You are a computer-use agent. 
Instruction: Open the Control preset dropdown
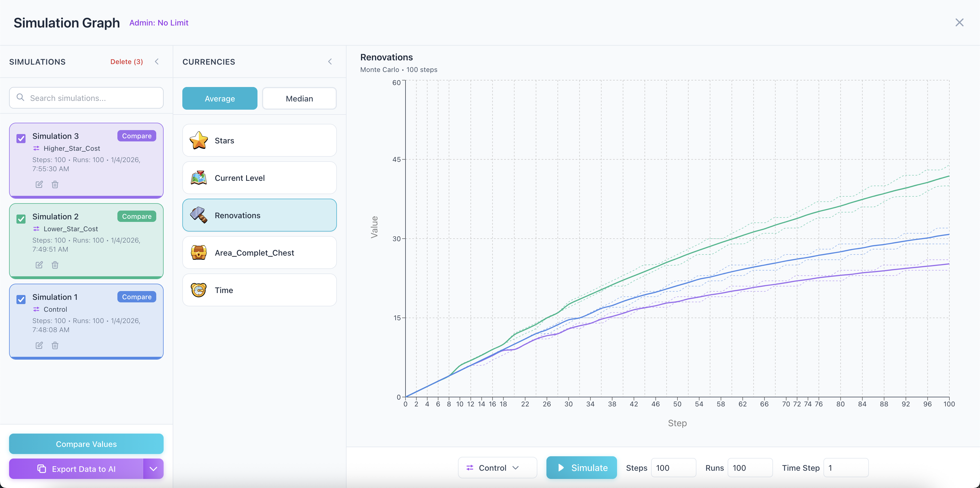497,468
